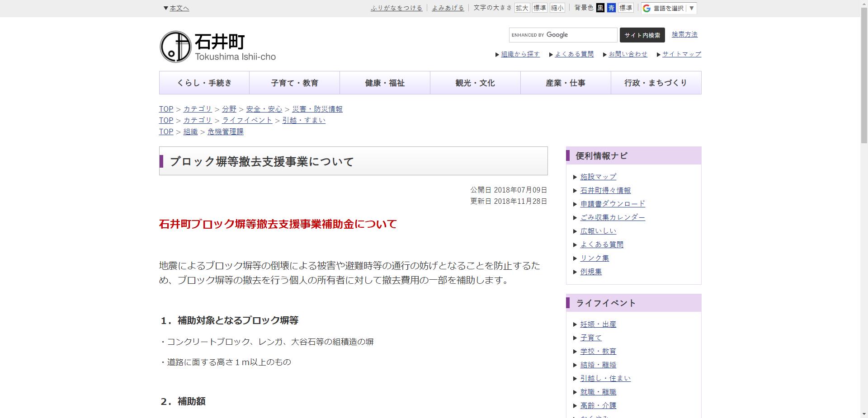The height and width of the screenshot is (418, 868).
Task: Open the 危機管理課 breadcrumb link
Action: click(x=225, y=132)
